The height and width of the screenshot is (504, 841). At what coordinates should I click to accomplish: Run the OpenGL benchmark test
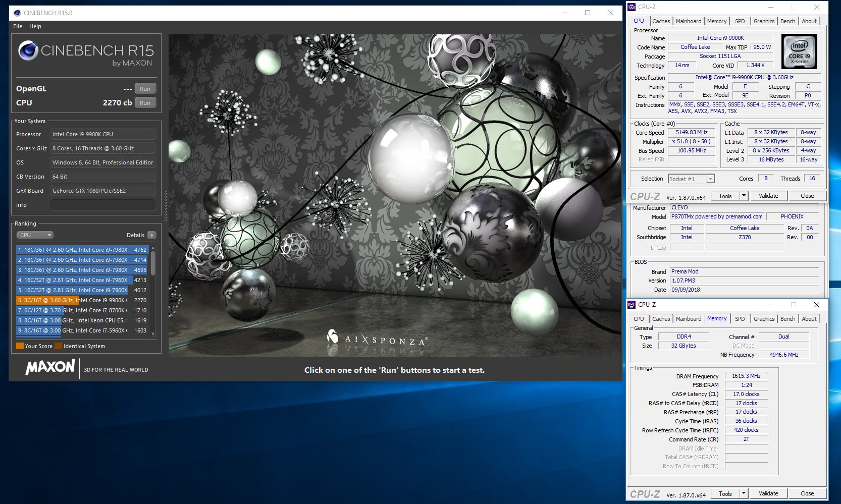pos(145,89)
